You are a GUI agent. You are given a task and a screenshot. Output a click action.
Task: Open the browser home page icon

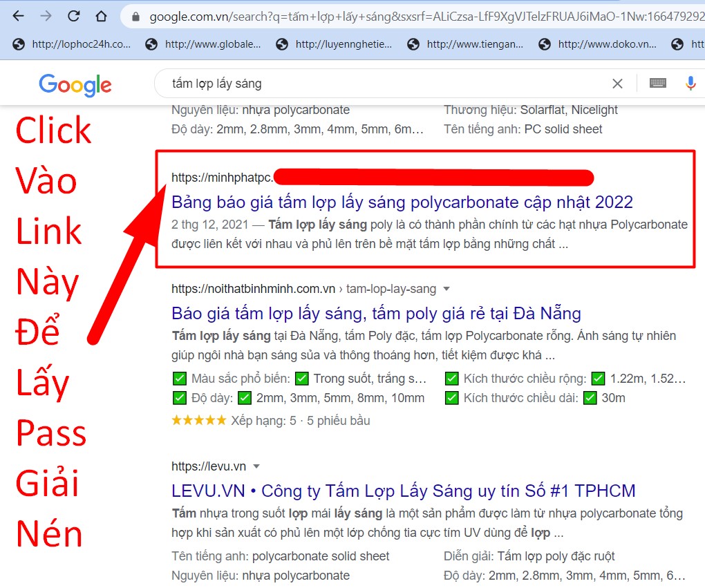click(x=101, y=16)
